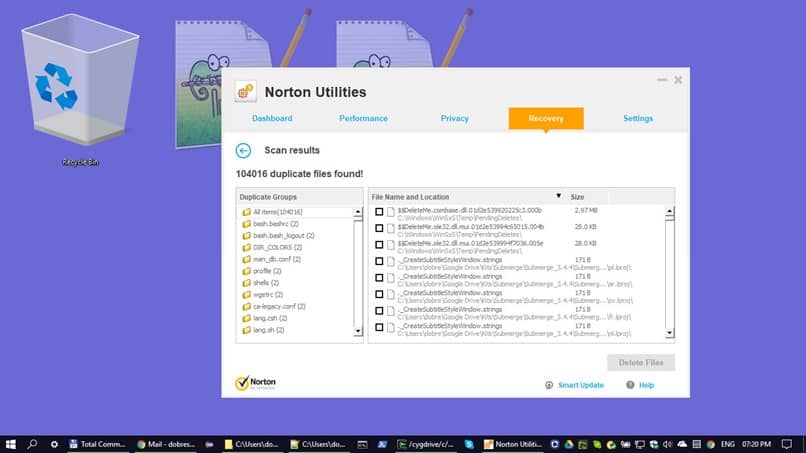Click file icon of the 005e ole32.dll.mui entry
806x453 pixels.
[391, 245]
